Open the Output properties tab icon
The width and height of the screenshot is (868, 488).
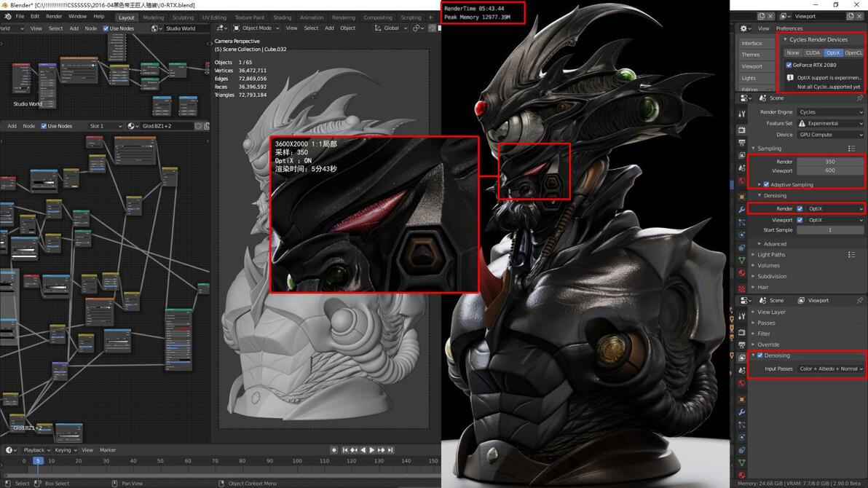742,142
